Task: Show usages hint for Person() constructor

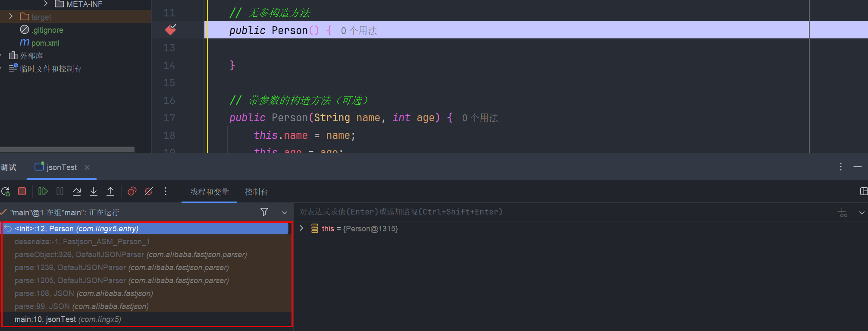Action: [x=359, y=31]
